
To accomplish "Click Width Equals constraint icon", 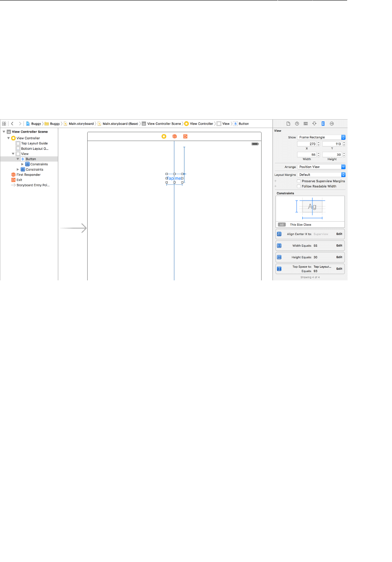I will tap(279, 246).
